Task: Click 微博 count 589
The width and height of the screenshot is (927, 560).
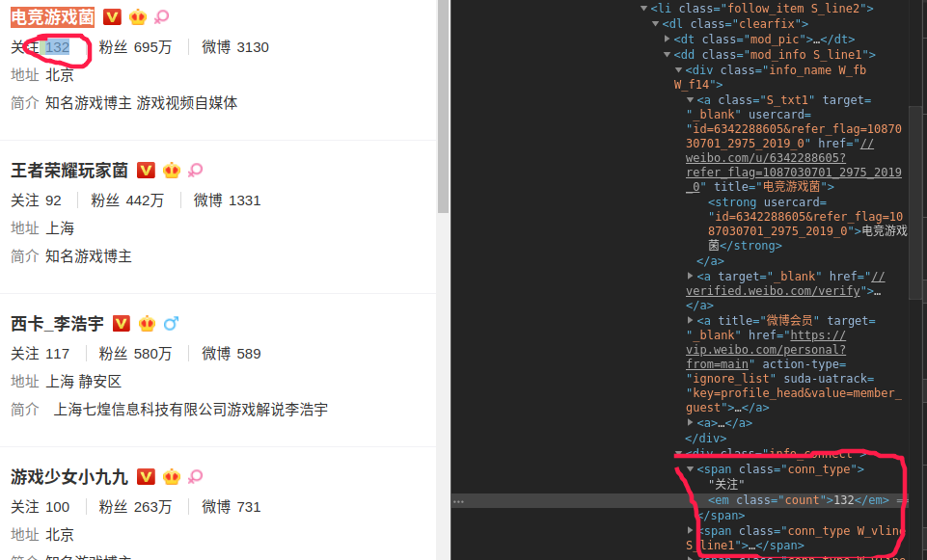Action: coord(248,353)
